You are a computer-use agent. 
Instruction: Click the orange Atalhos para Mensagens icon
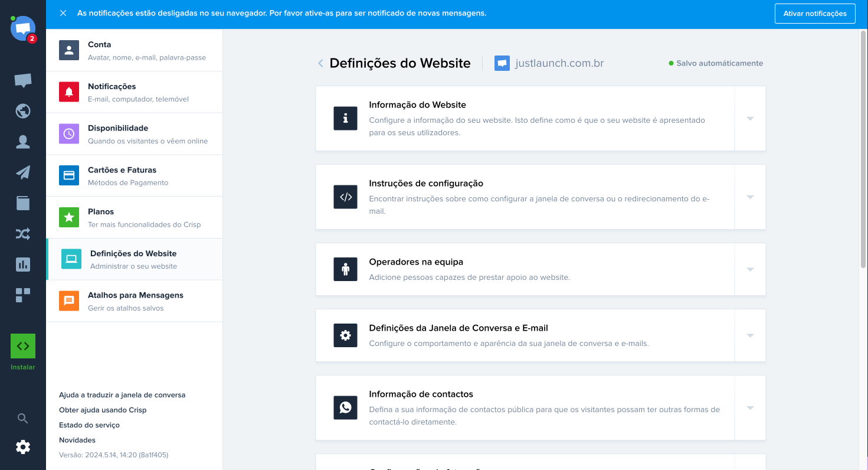pos(69,301)
